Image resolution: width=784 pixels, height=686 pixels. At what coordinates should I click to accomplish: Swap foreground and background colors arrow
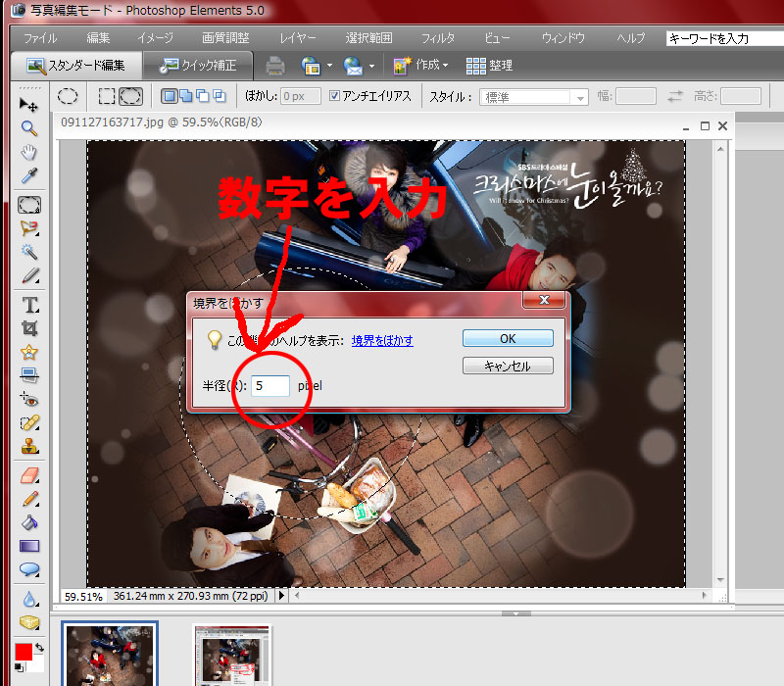point(39,647)
